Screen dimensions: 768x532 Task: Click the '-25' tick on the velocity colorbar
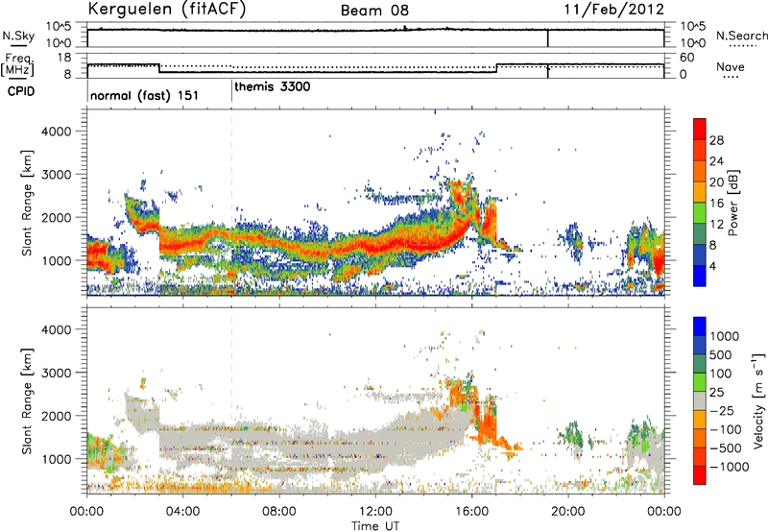(x=722, y=410)
